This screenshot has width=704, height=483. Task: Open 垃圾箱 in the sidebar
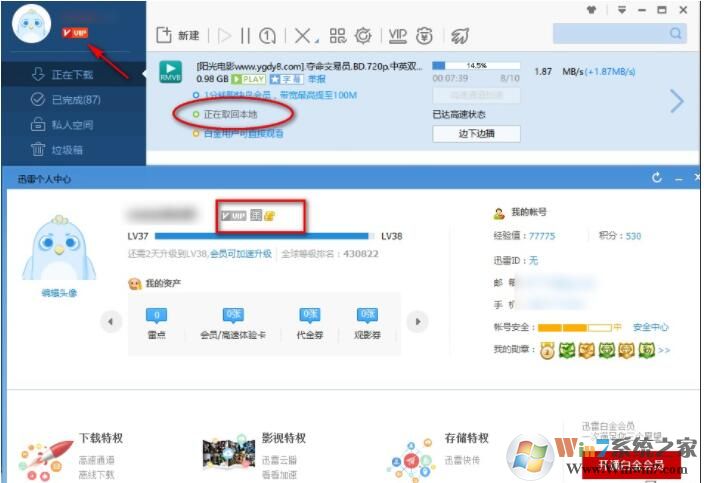[74, 149]
